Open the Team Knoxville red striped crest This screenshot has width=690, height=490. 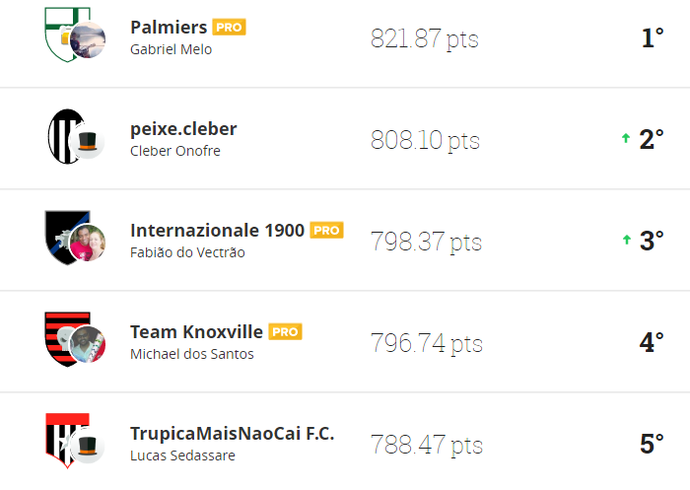[x=65, y=339]
